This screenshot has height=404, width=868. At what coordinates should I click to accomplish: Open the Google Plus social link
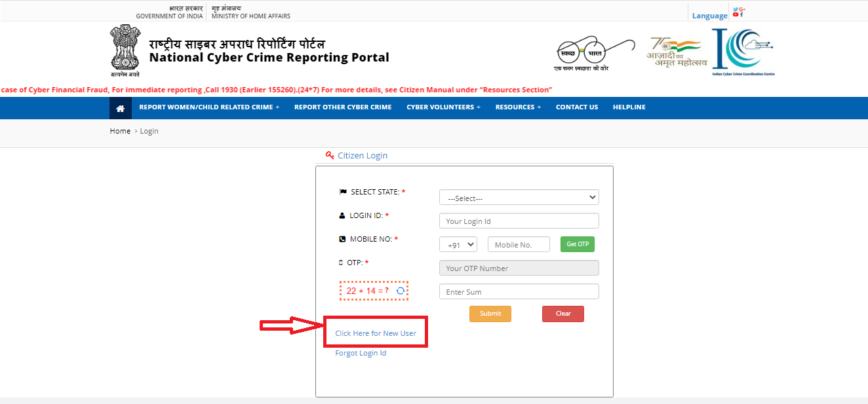pos(742,9)
